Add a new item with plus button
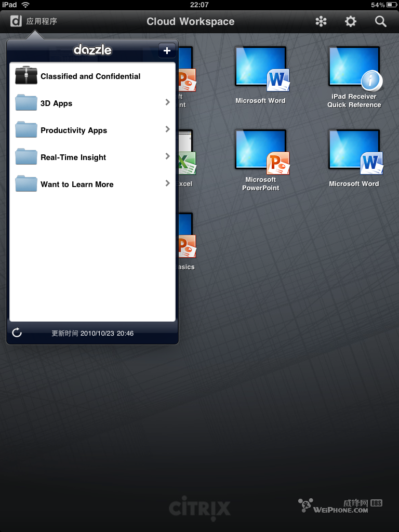Screen dimensions: 399x532 pos(167,50)
